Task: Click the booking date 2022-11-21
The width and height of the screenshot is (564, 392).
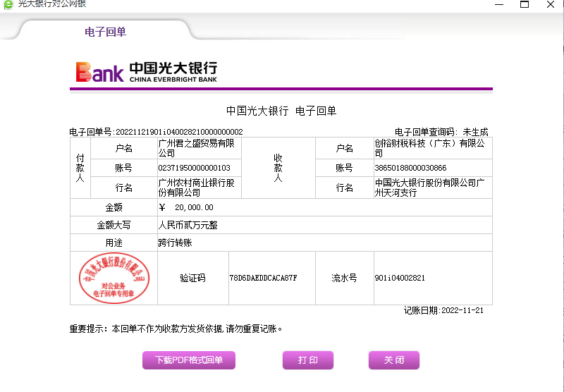Action: [462, 310]
